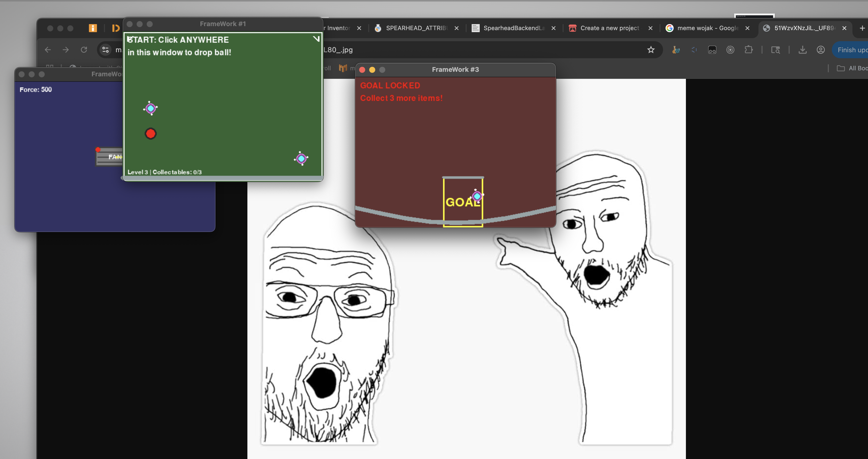Click the 'GOAL LOCKED' text

click(390, 86)
